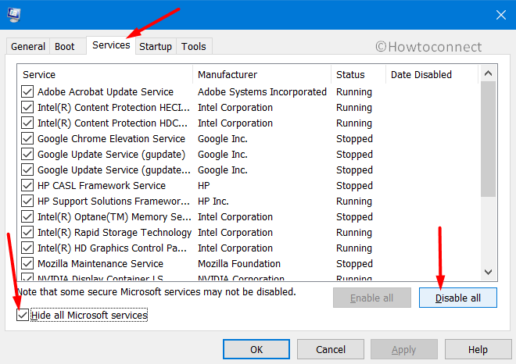
Task: Uncheck Intel(R) Content Protection HECI service
Action: coord(27,107)
